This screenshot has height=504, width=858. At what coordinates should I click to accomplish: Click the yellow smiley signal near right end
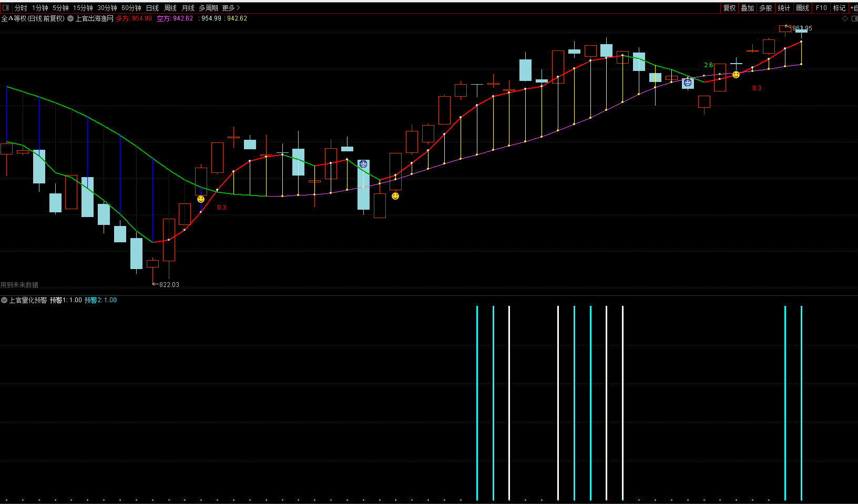736,75
